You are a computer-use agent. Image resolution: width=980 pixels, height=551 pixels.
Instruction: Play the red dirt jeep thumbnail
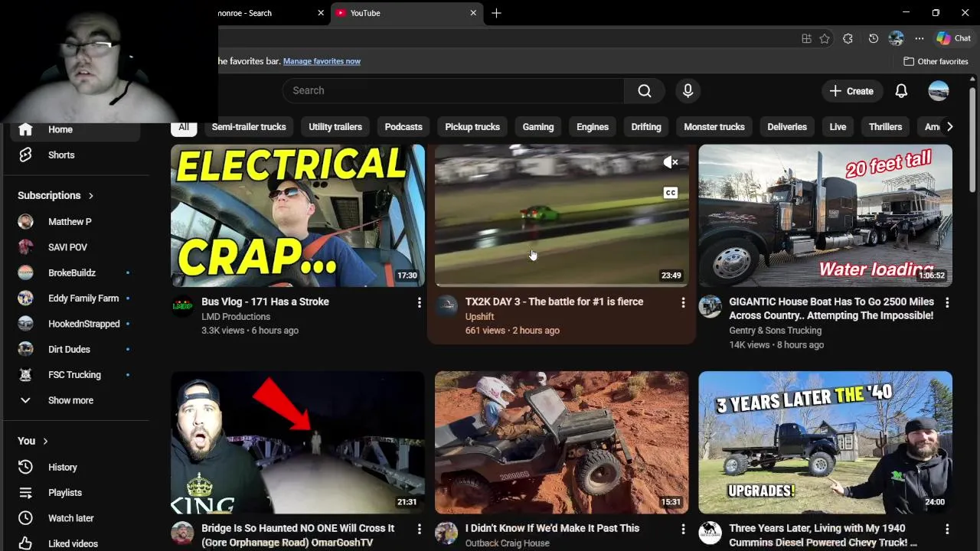coord(562,442)
